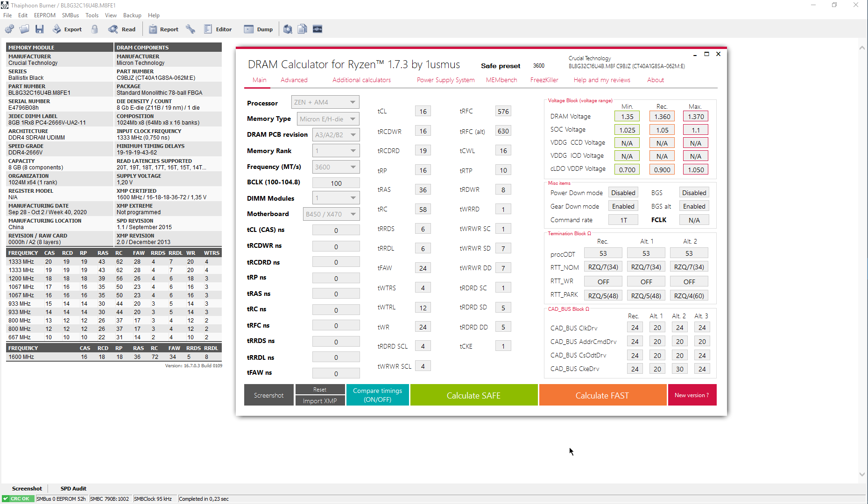Image resolution: width=868 pixels, height=504 pixels.
Task: Open settings with the gears toolbar icon
Action: (9, 29)
